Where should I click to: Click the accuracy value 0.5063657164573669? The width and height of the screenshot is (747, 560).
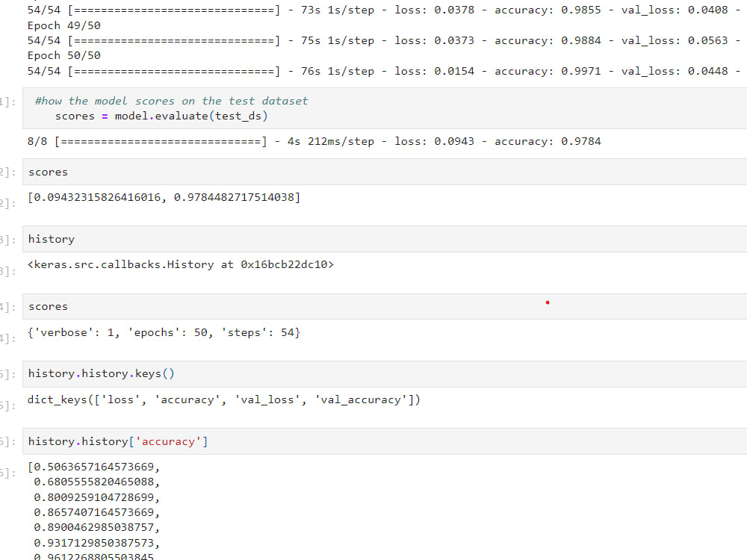coord(94,467)
